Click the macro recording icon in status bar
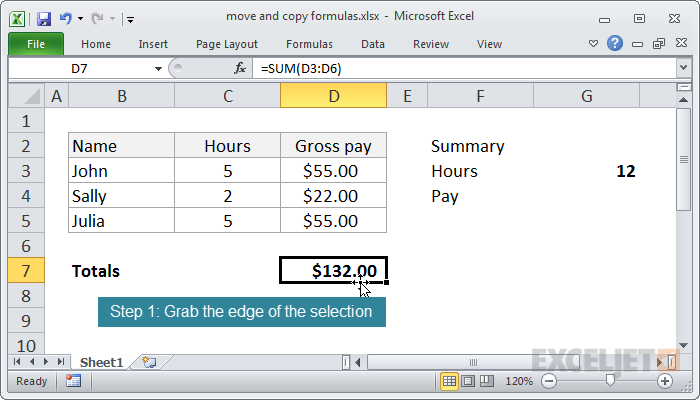The image size is (700, 400). 73,381
